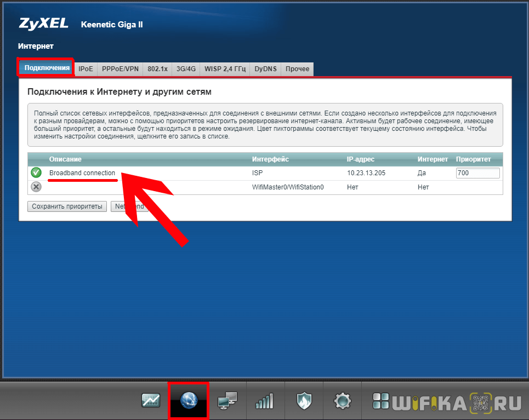Click the Да internet status cell
Image resolution: width=529 pixels, height=420 pixels.
pyautogui.click(x=422, y=173)
